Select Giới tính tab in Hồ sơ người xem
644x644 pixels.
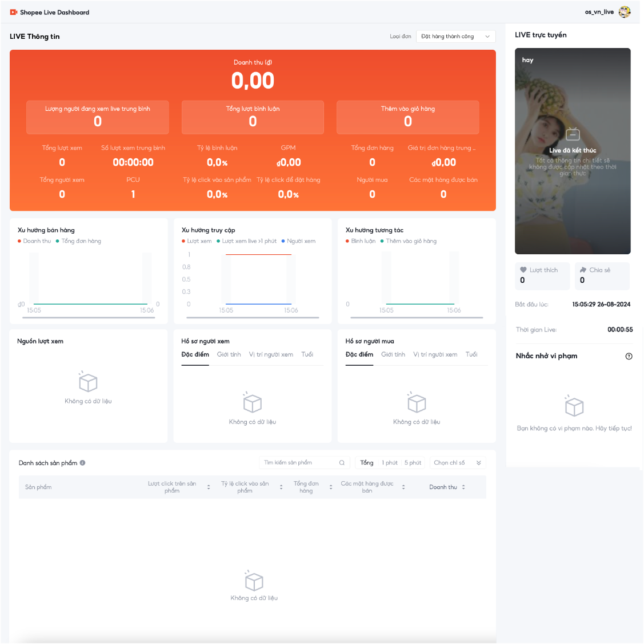pos(229,354)
